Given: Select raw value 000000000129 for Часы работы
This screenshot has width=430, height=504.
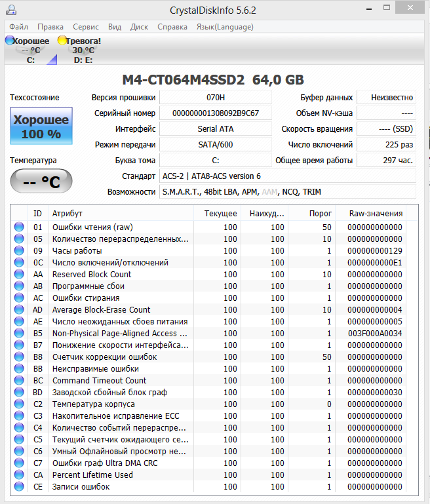Looking at the screenshot, I should [x=375, y=251].
